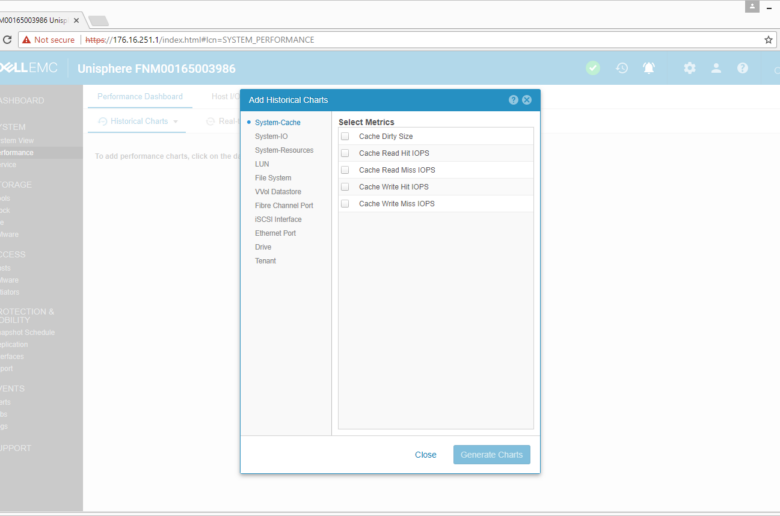Select the VVol Datastore category
Viewport: 780px width, 516px height.
coord(278,192)
